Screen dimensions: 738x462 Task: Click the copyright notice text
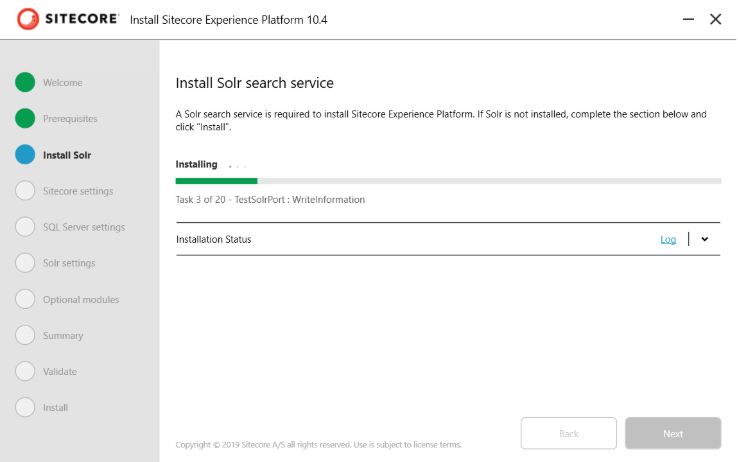[x=319, y=445]
